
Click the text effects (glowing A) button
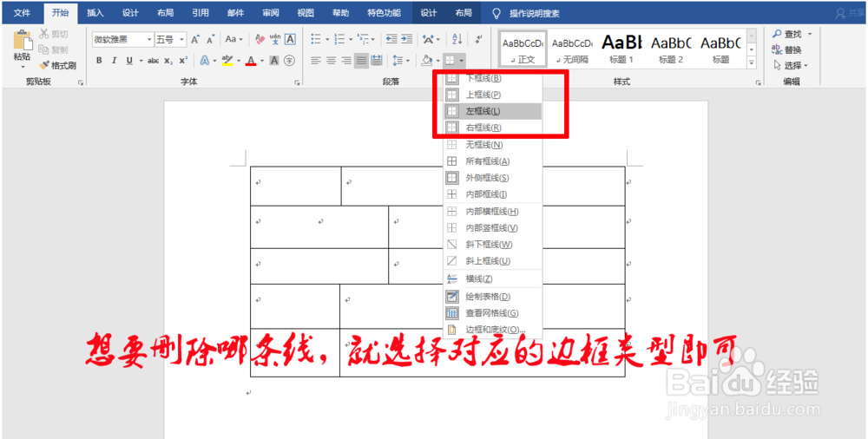(204, 61)
